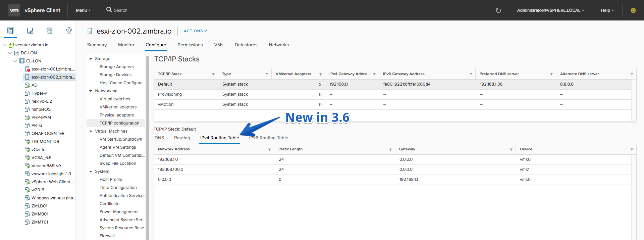This screenshot has height=240, width=644.
Task: Click the PRTG VM icon in tree
Action: point(27,126)
